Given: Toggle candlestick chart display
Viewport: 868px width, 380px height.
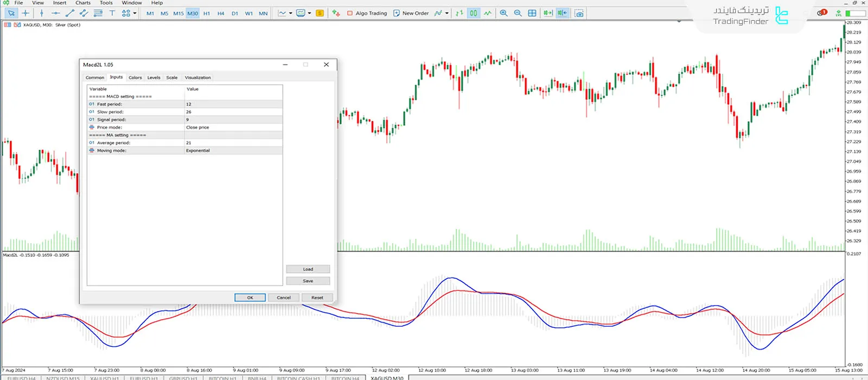Looking at the screenshot, I should pos(474,13).
